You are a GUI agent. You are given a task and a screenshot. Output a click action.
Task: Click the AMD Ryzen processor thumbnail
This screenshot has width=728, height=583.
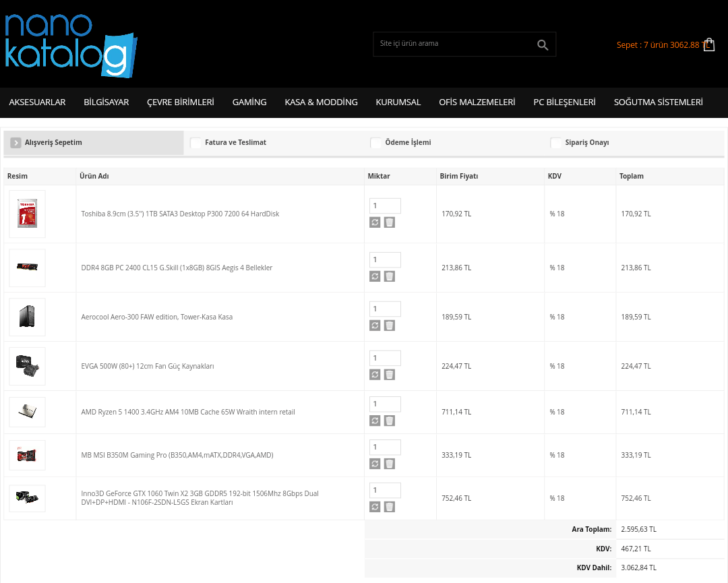click(28, 412)
